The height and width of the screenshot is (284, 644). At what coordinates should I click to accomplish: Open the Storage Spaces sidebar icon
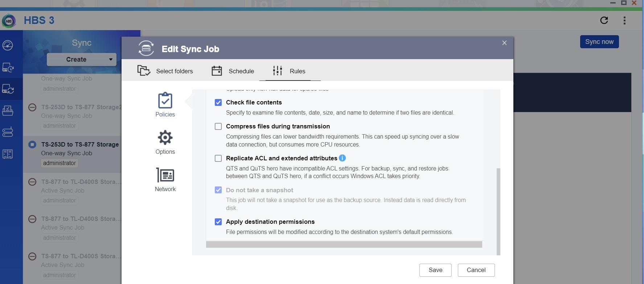click(x=8, y=132)
